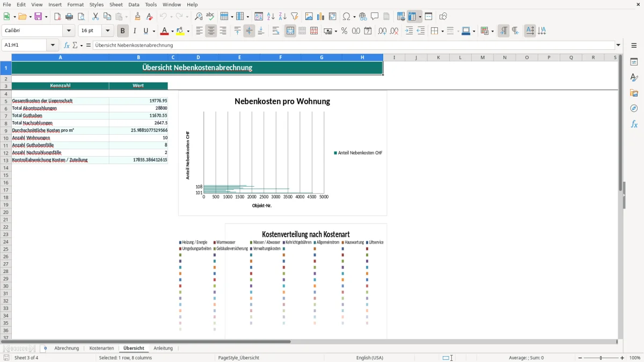Open the Data menu
This screenshot has height=362, width=644.
pos(134,4)
